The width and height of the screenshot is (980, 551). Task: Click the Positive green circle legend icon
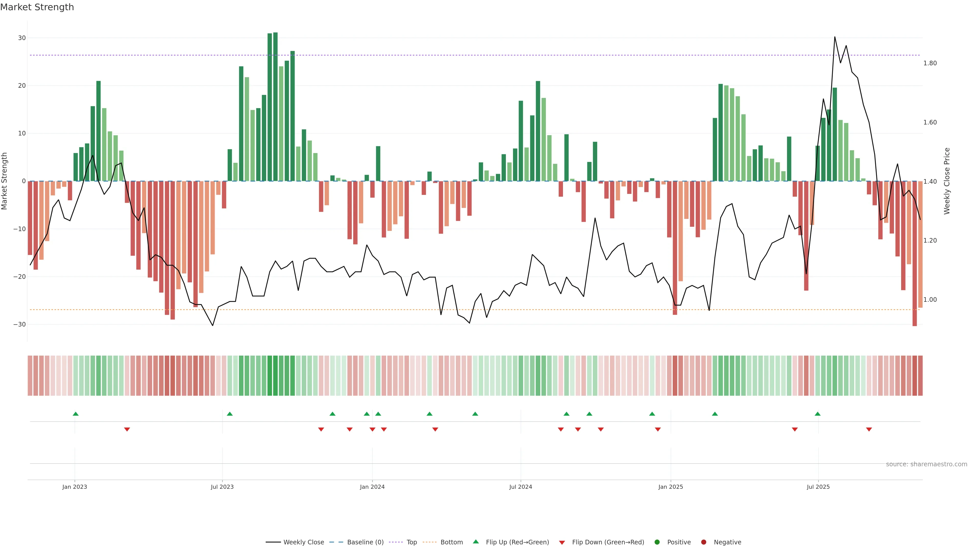[657, 542]
